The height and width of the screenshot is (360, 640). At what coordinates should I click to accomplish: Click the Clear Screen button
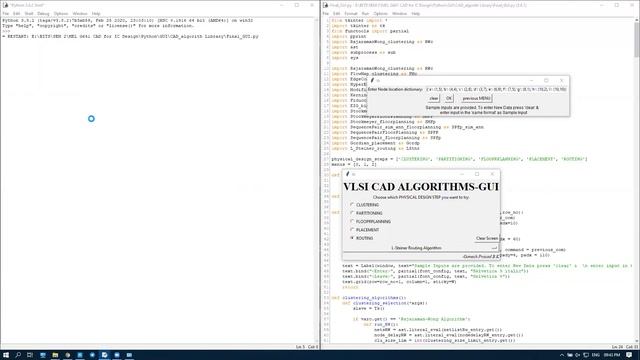(x=487, y=238)
